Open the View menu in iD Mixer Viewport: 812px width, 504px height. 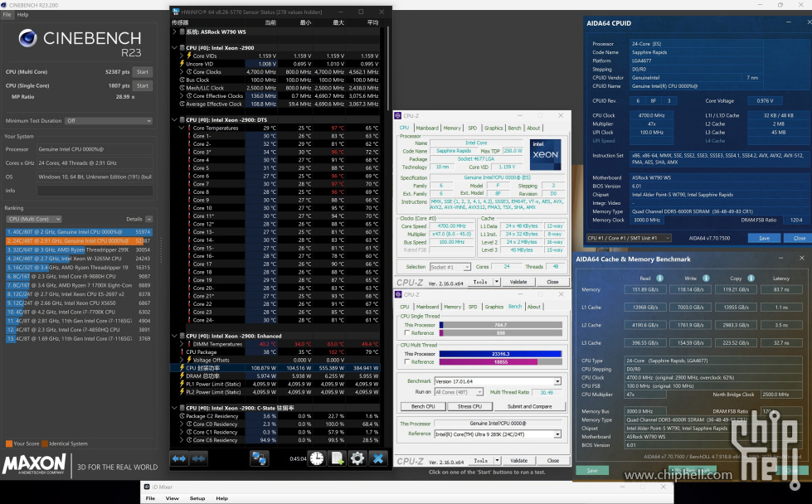[173, 498]
